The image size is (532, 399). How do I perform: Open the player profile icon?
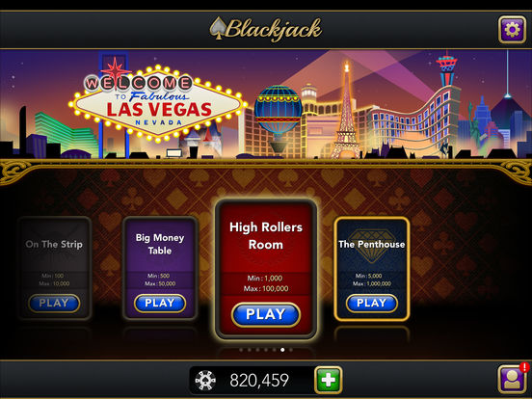[x=512, y=380]
